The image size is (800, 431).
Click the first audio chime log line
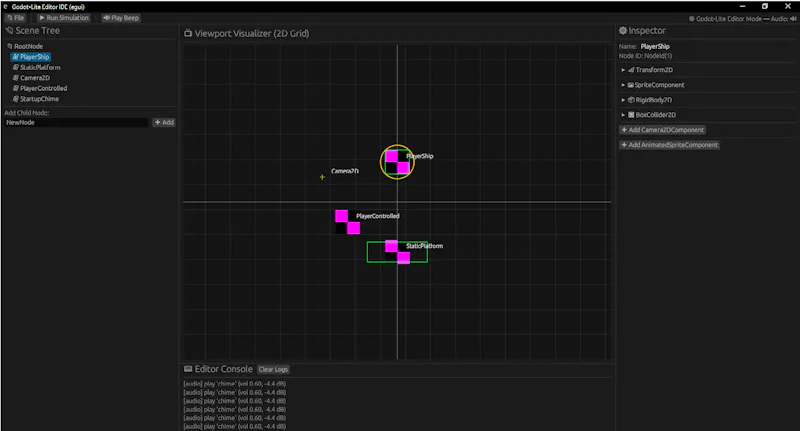(x=235, y=384)
